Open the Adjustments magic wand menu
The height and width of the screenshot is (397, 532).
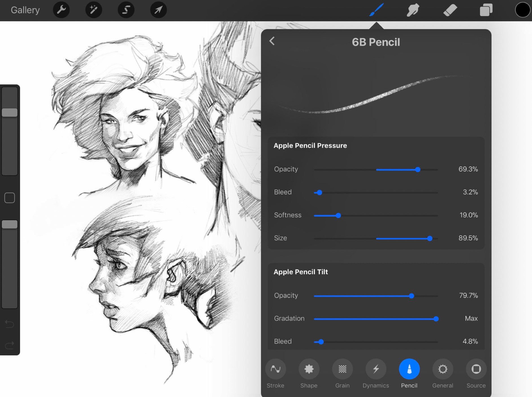click(x=94, y=10)
